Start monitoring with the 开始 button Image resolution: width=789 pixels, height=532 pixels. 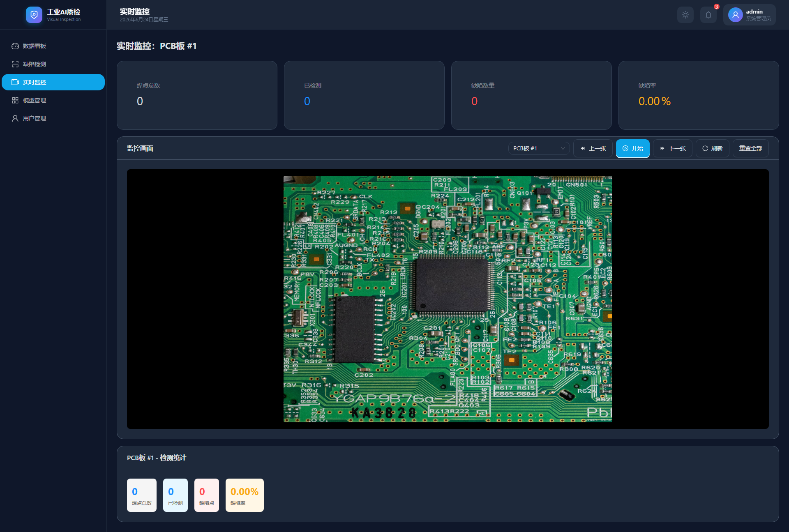[x=632, y=148]
